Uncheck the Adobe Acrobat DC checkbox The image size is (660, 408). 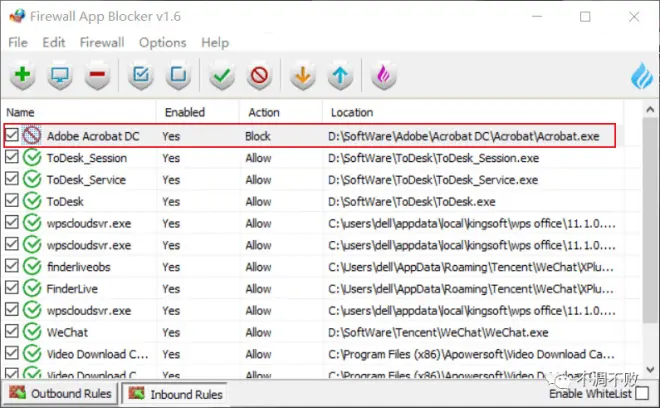click(x=12, y=135)
